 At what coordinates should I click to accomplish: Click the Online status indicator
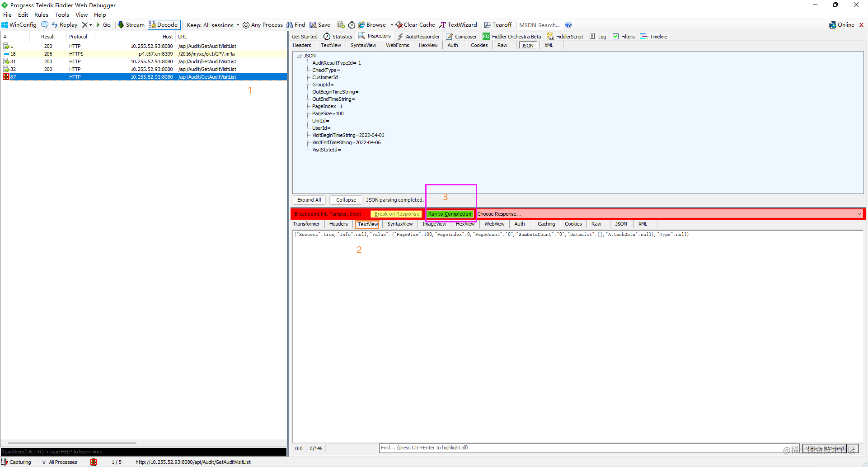(842, 25)
